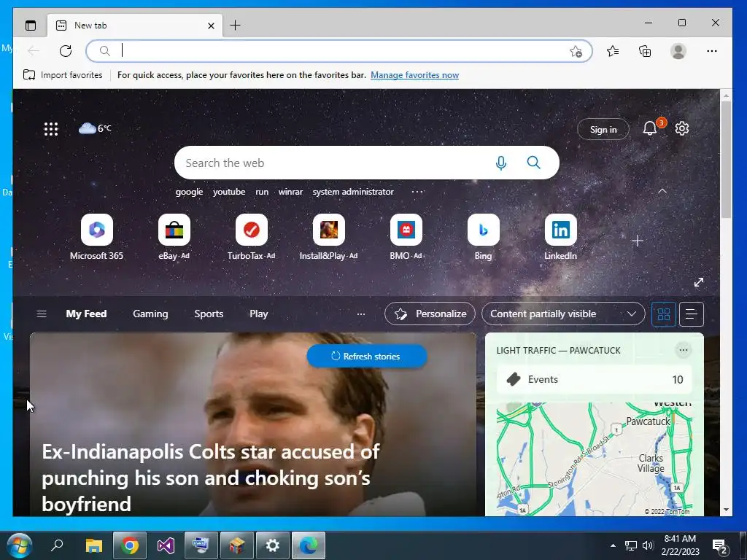Switch feed to grid layout view
The height and width of the screenshot is (560, 747).
click(x=664, y=314)
